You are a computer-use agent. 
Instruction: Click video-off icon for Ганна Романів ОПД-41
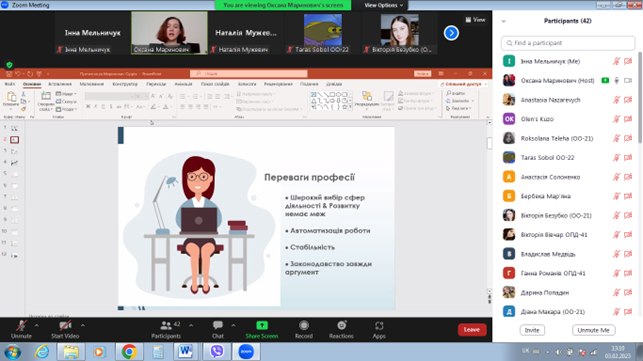pyautogui.click(x=628, y=273)
